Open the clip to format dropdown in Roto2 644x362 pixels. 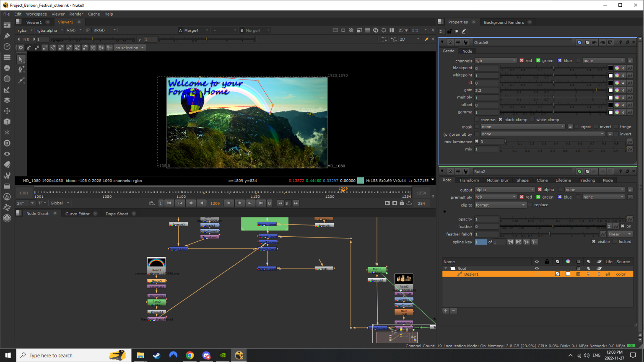tap(500, 204)
